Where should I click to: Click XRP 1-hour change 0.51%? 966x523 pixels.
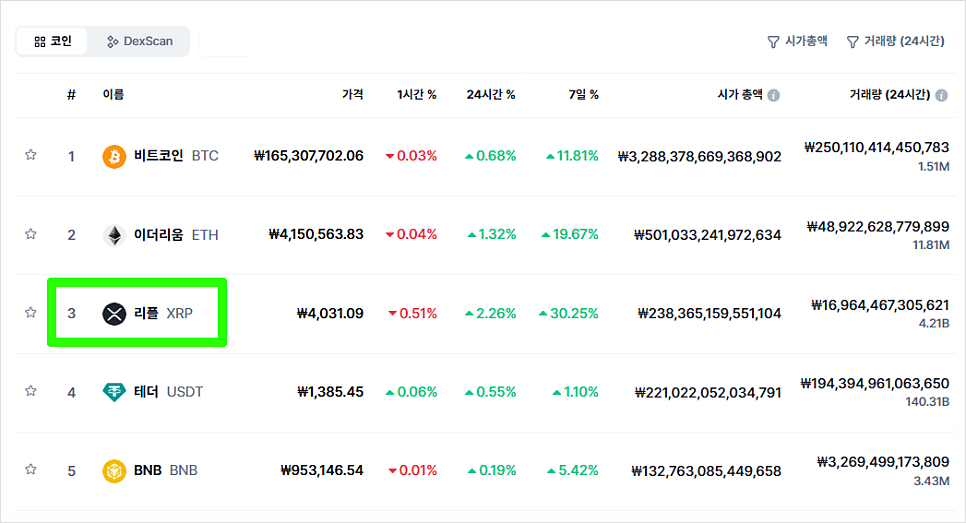[413, 314]
